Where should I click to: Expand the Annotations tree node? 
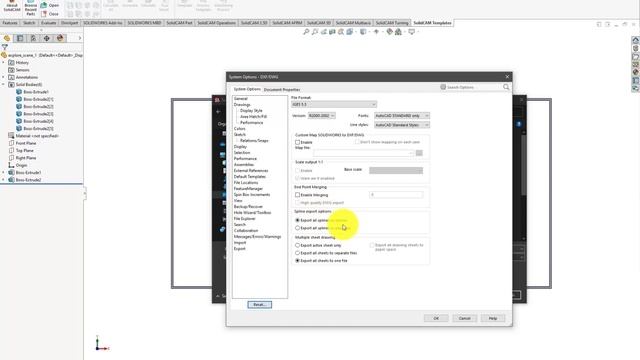coord(4,77)
